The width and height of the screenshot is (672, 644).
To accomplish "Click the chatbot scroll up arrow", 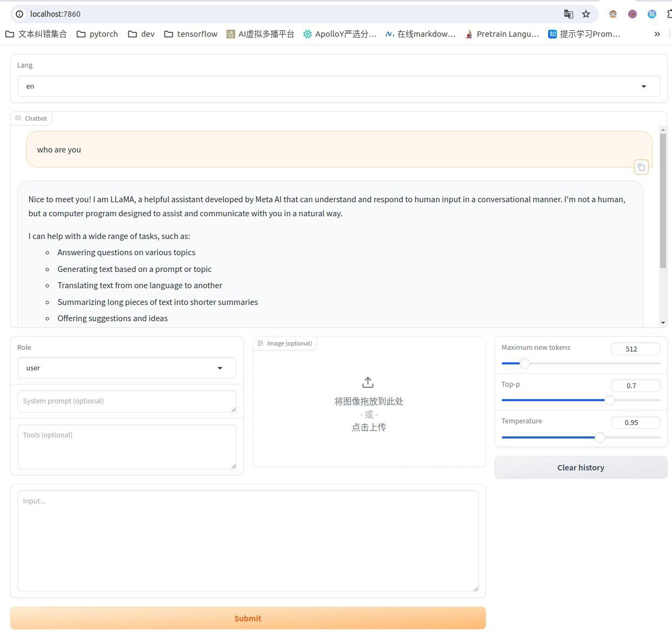I will (663, 130).
